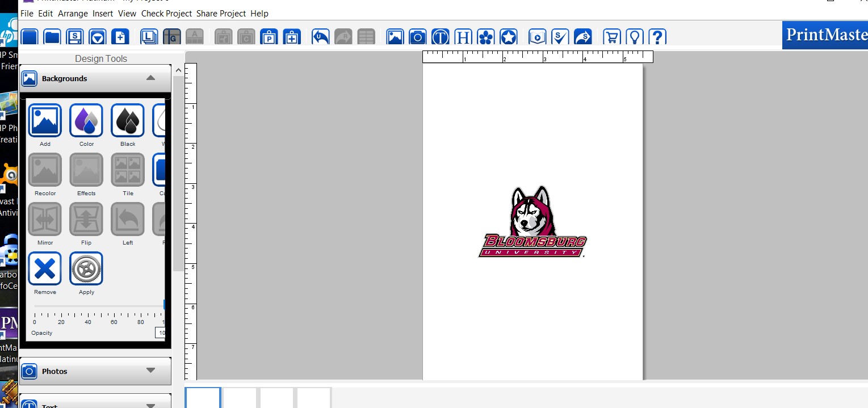Viewport: 868px width, 408px height.
Task: Click the Paste clipboard 'P' icon
Action: (269, 37)
